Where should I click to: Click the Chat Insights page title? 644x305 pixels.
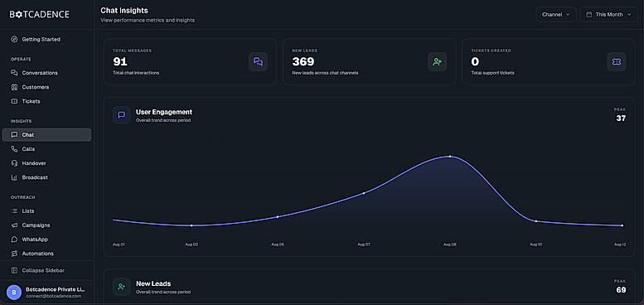click(x=124, y=10)
